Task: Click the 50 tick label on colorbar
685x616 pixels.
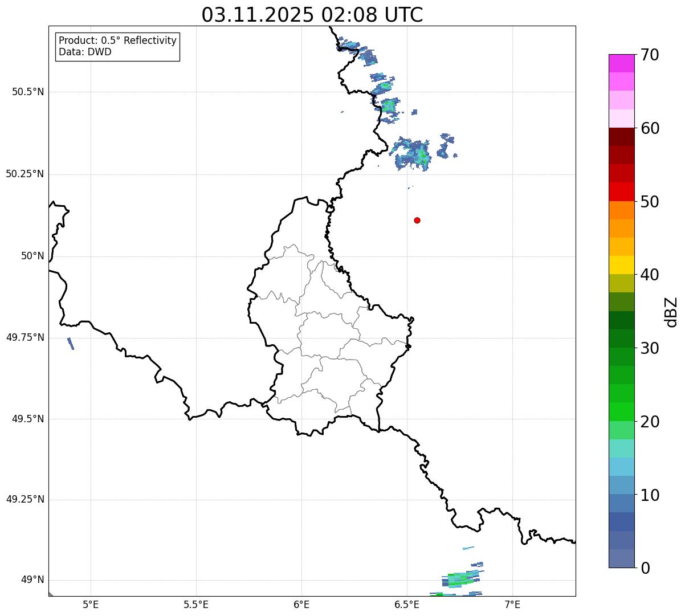Action: [650, 202]
